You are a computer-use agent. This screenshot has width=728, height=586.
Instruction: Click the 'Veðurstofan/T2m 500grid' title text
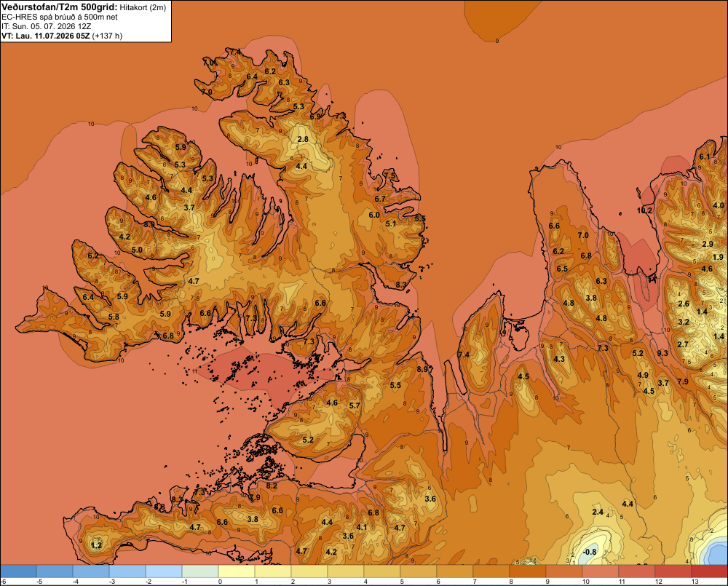coord(60,7)
